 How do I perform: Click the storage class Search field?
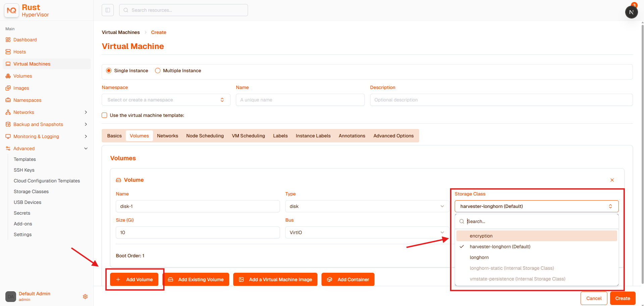pos(537,221)
